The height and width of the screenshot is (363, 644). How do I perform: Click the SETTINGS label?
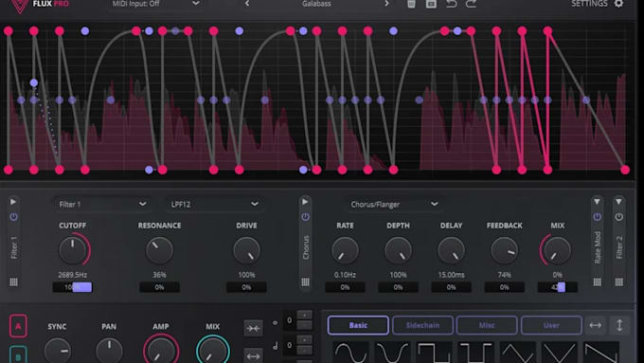click(x=589, y=4)
